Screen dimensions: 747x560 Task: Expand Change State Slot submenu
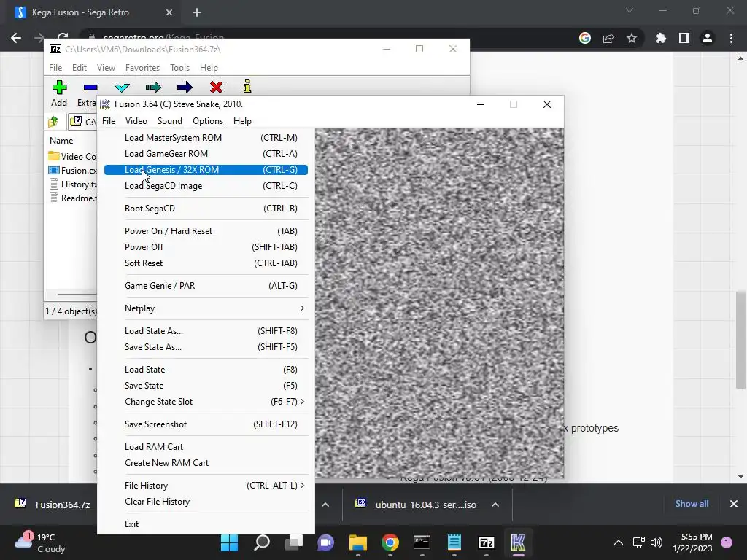(206, 402)
